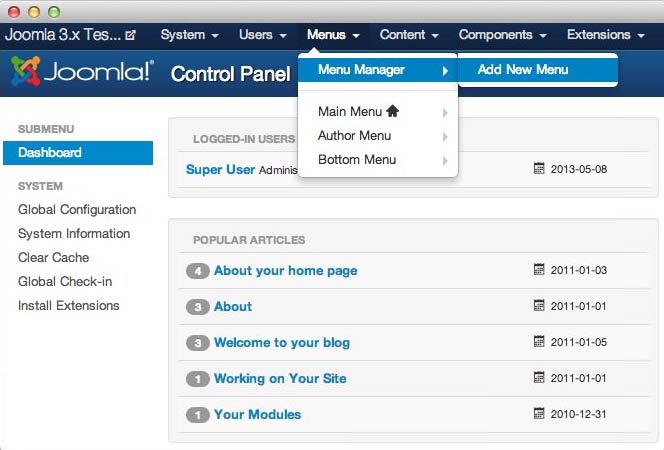Open the Components dropdown menu
664x450 pixels.
[502, 35]
